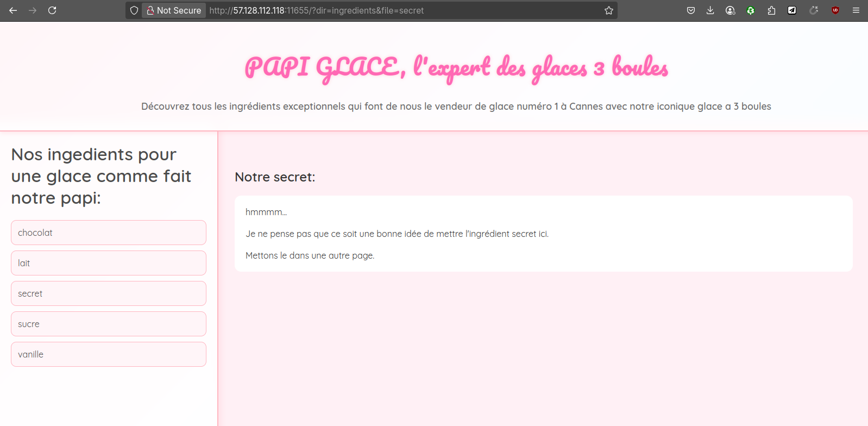Image resolution: width=868 pixels, height=426 pixels.
Task: Click the PAPI GLACE page title
Action: [x=456, y=68]
